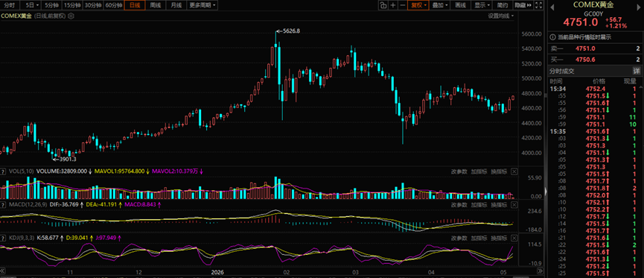Click 隐藏 double-arrow to hide the side panel
The height and width of the screenshot is (278, 644).
point(523,5)
